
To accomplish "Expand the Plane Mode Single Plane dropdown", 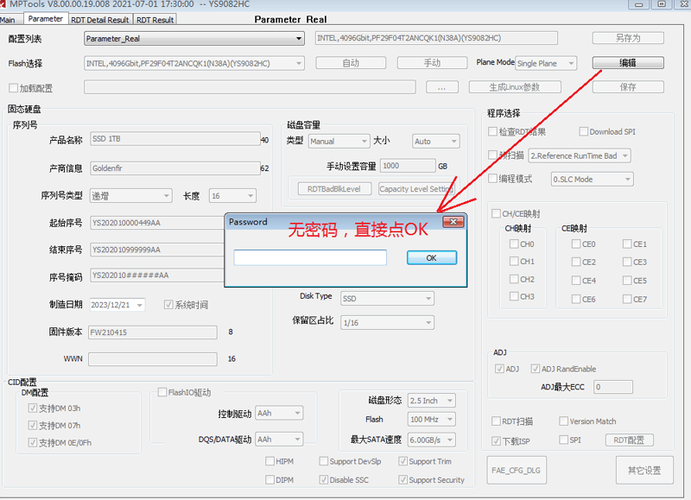I will pyautogui.click(x=546, y=63).
